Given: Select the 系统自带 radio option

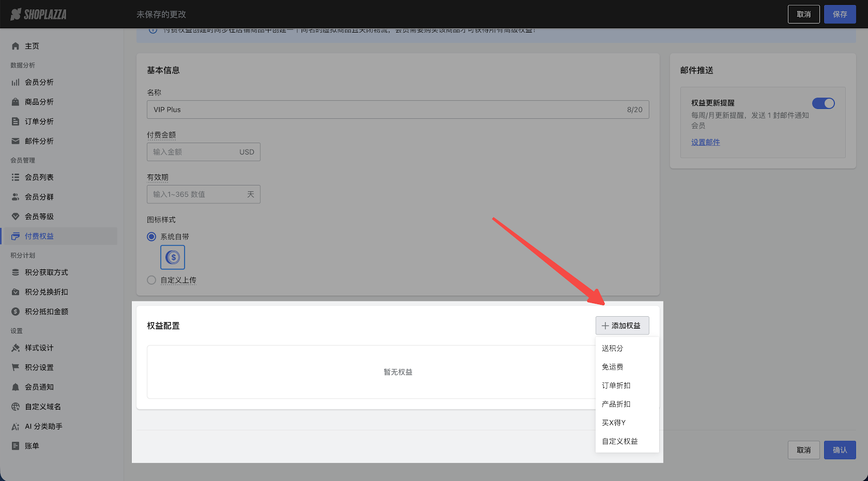Looking at the screenshot, I should (152, 236).
